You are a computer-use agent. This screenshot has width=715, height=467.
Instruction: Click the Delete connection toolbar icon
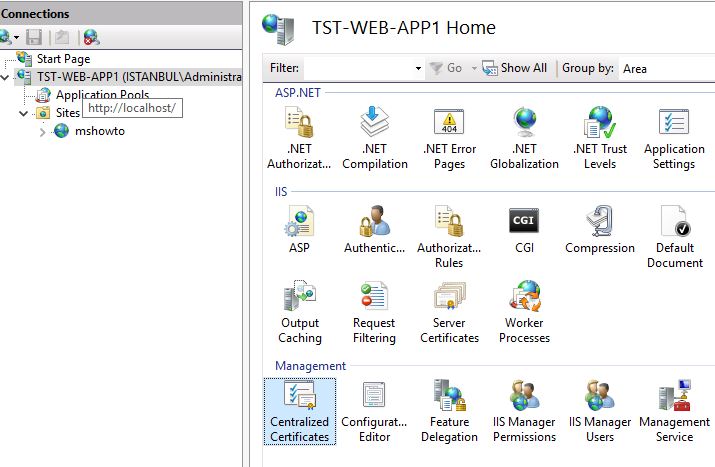coord(91,37)
